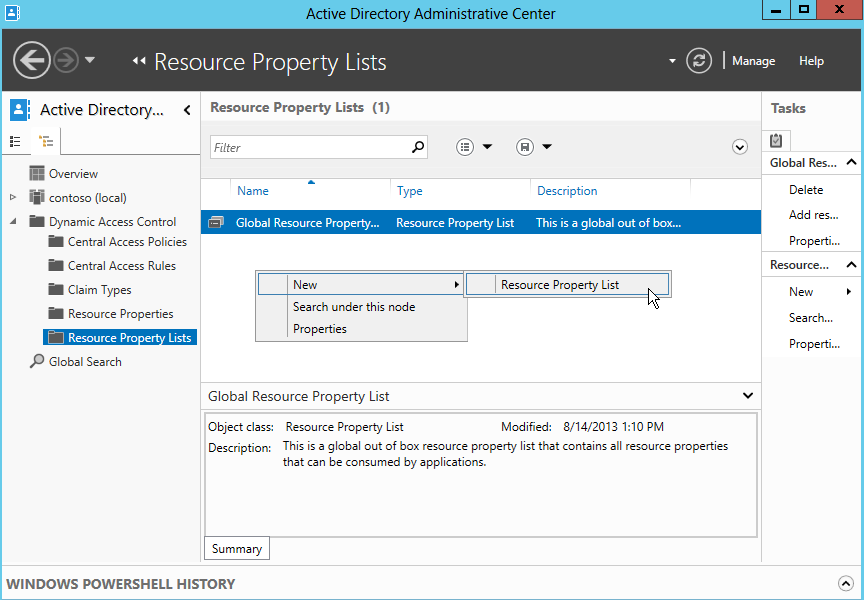Open the saved queries dropdown arrow
The width and height of the screenshot is (864, 600).
pos(547,147)
